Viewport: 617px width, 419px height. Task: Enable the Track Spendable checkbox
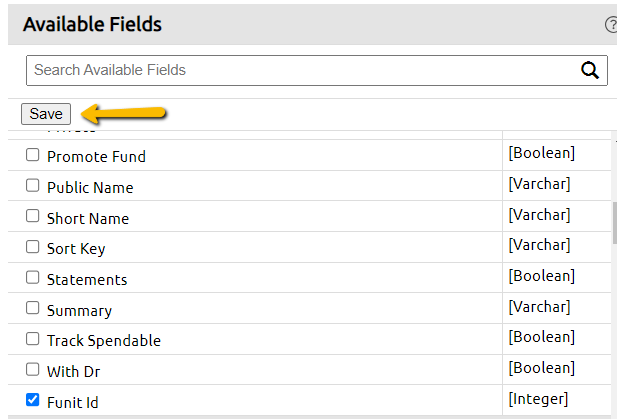click(33, 339)
